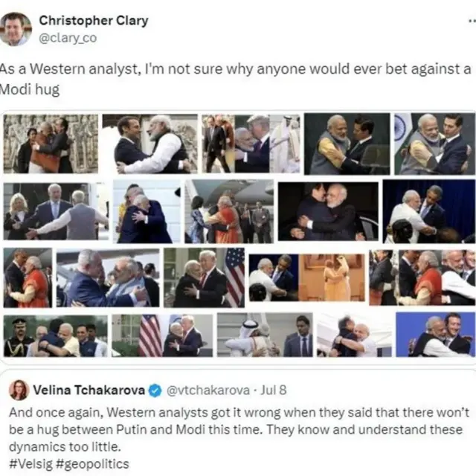Screen dimensions: 476x476
Task: Open the @vtchakarova handle
Action: coord(208,390)
